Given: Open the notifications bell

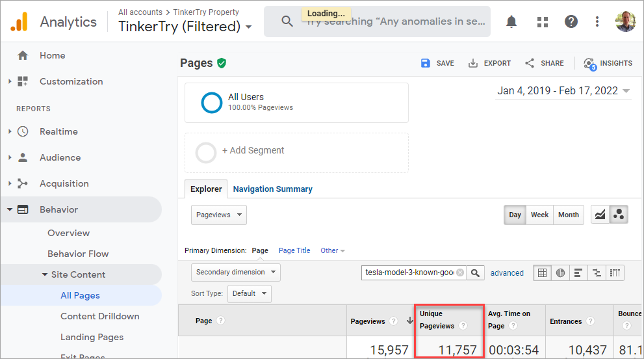Looking at the screenshot, I should tap(511, 21).
